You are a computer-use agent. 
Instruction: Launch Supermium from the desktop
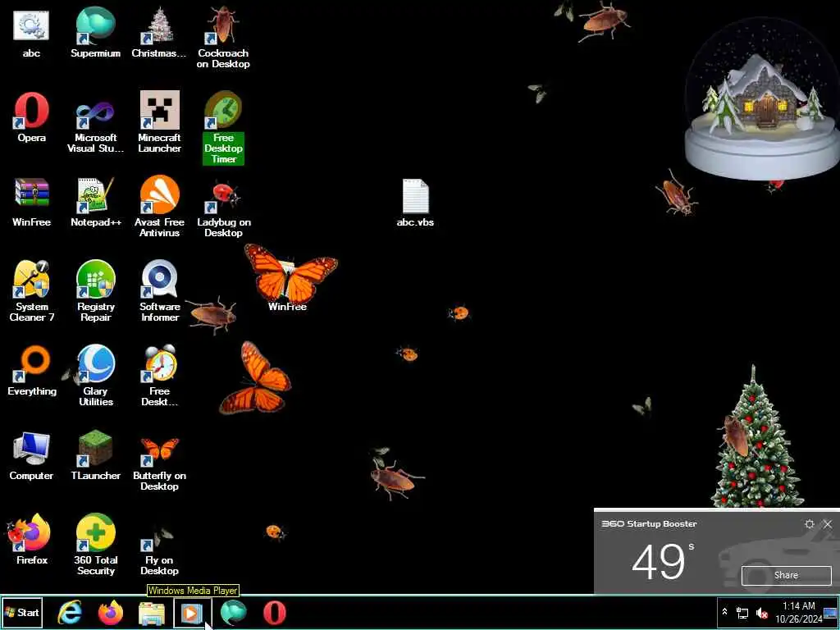(x=95, y=33)
